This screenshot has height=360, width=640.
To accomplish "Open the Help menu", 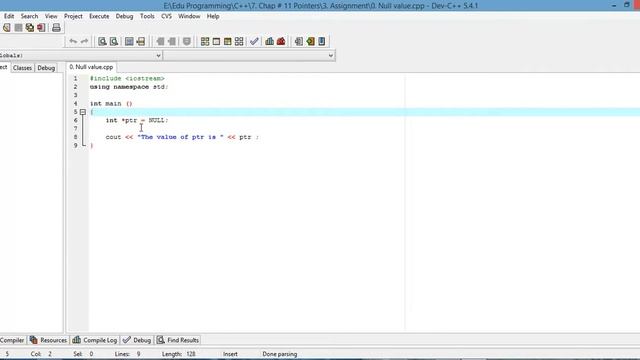I will pyautogui.click(x=213, y=16).
